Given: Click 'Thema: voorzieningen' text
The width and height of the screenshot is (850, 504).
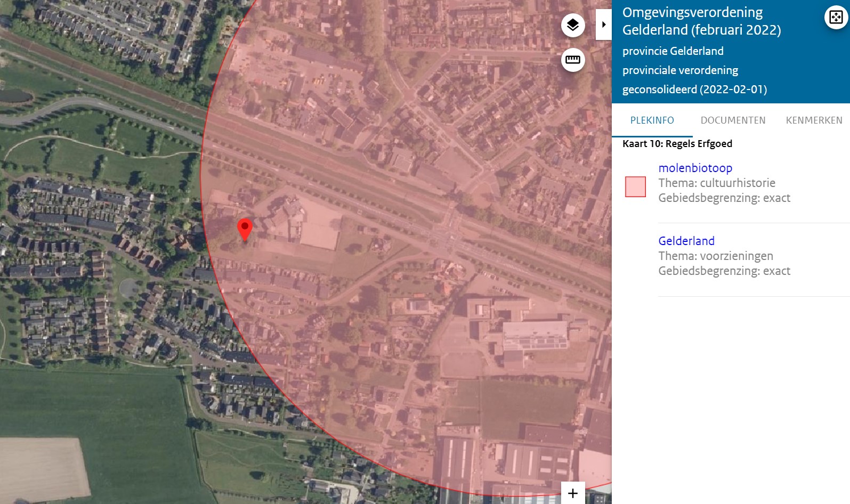Looking at the screenshot, I should [x=716, y=256].
